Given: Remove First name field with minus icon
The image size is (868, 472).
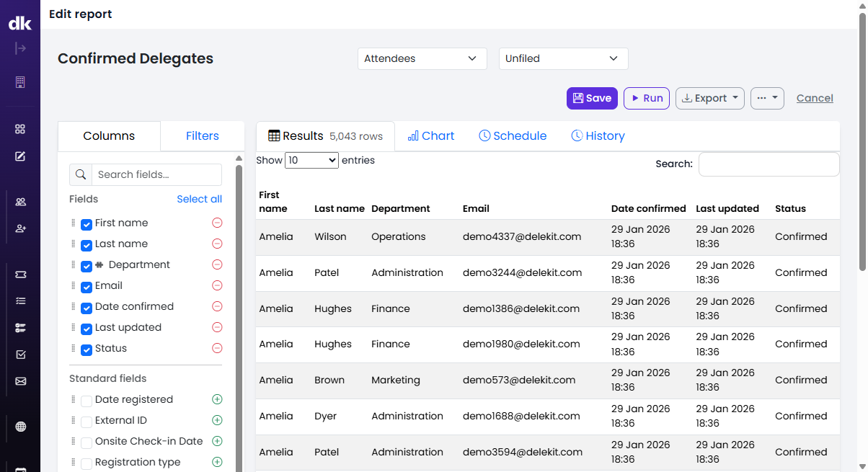Looking at the screenshot, I should coord(217,223).
